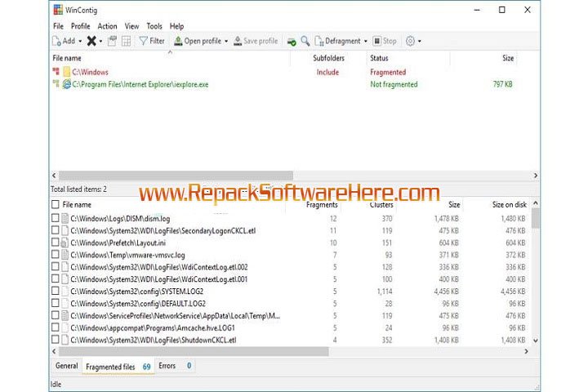Click the Defragment button

[338, 41]
